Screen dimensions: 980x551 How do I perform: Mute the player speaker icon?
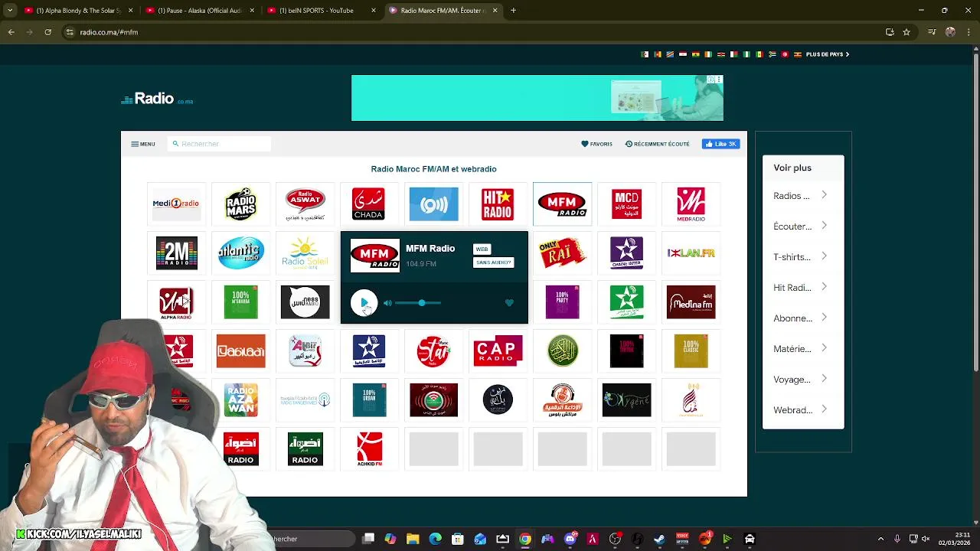click(387, 303)
